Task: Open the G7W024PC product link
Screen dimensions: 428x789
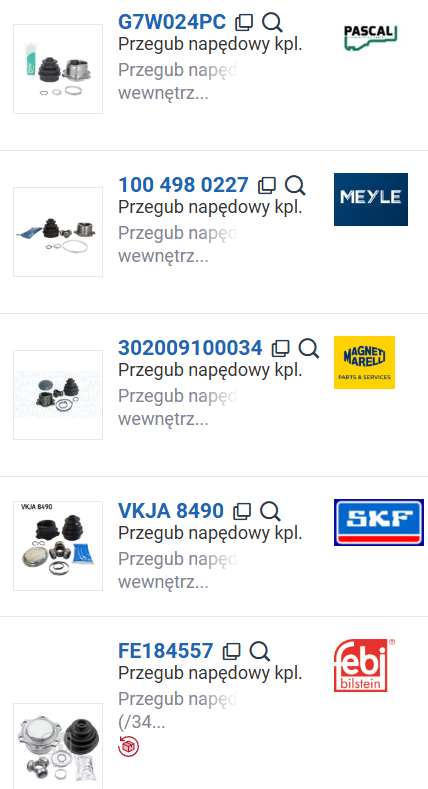Action: point(172,22)
